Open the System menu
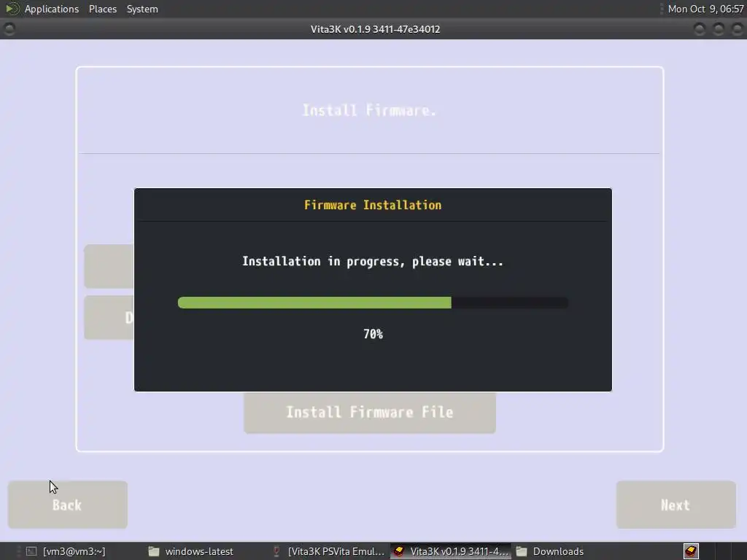The height and width of the screenshot is (560, 747). coord(142,9)
